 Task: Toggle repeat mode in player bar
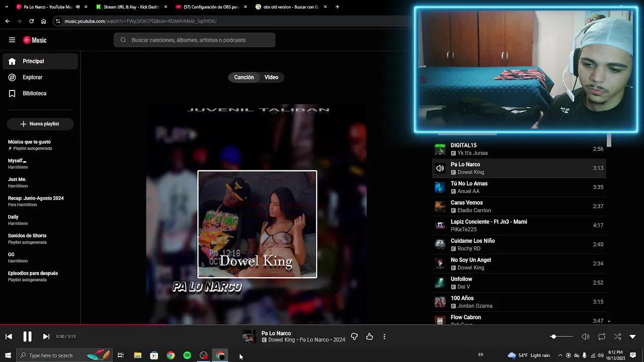602,336
